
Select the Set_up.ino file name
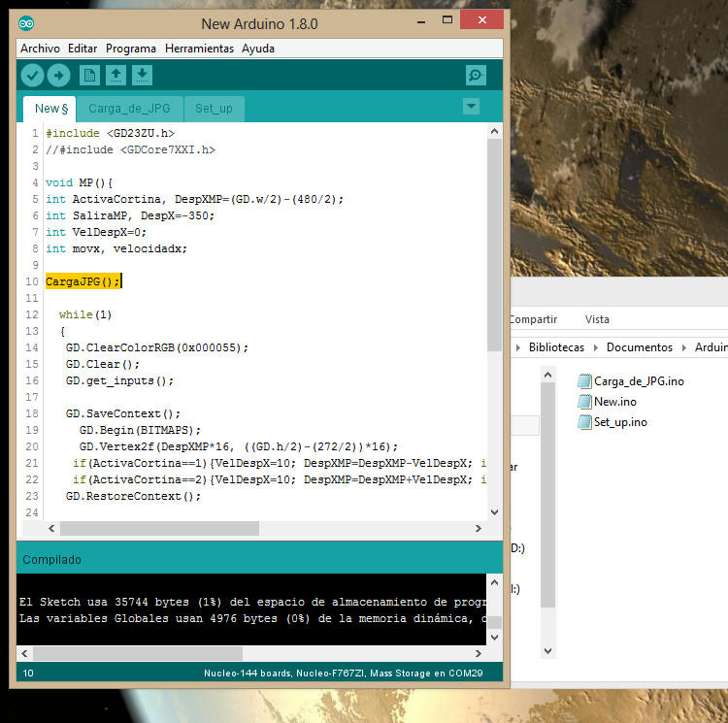[620, 422]
